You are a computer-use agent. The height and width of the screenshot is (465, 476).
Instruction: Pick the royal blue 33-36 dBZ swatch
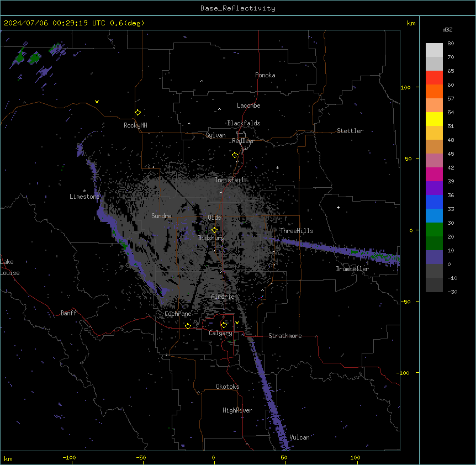tap(434, 202)
